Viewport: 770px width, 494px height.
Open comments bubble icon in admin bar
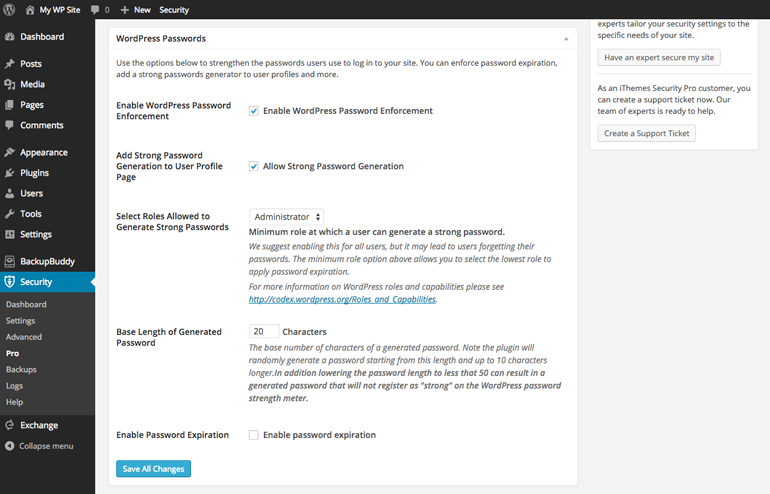pyautogui.click(x=95, y=10)
